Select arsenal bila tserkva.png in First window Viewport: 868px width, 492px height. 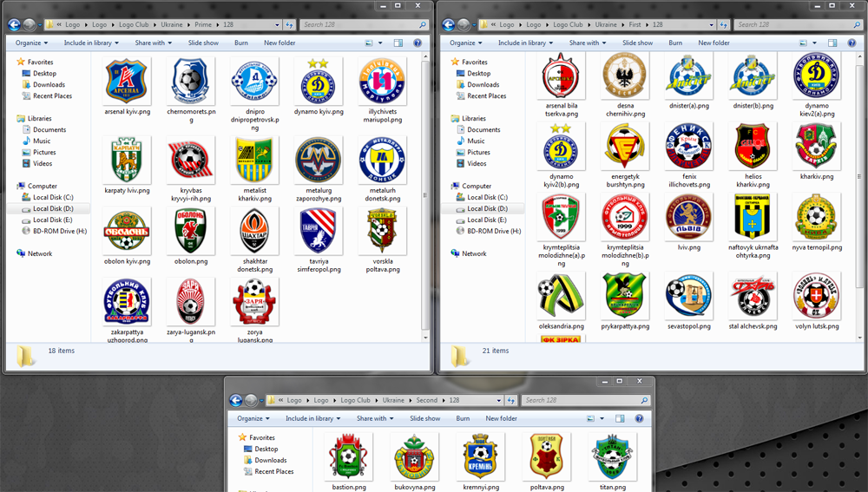[x=561, y=75]
